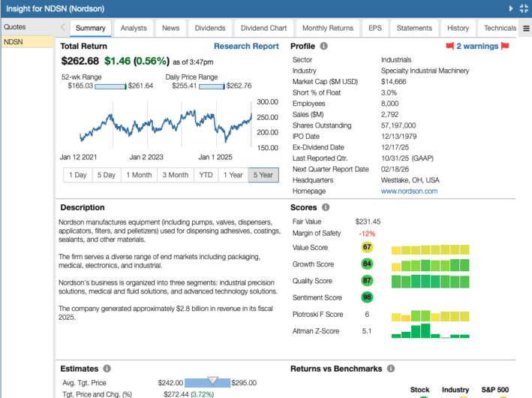Open the Estimates info icon
Image resolution: width=532 pixels, height=398 pixels.
pos(107,369)
